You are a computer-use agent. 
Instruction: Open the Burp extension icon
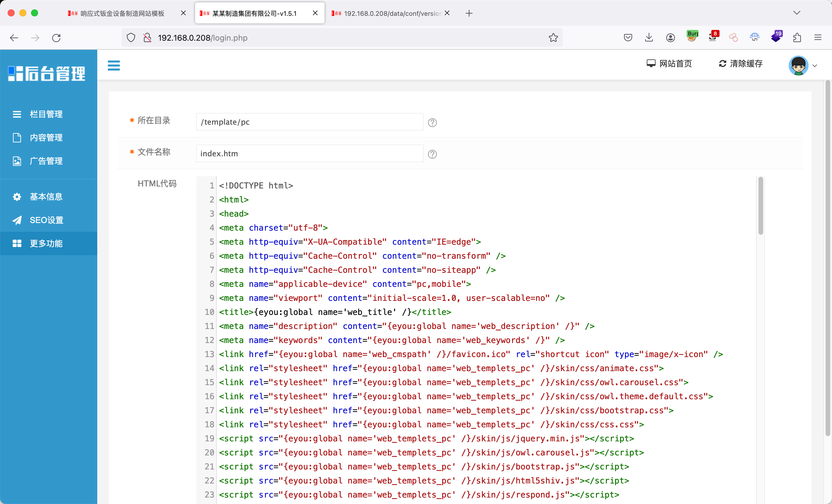(x=692, y=36)
